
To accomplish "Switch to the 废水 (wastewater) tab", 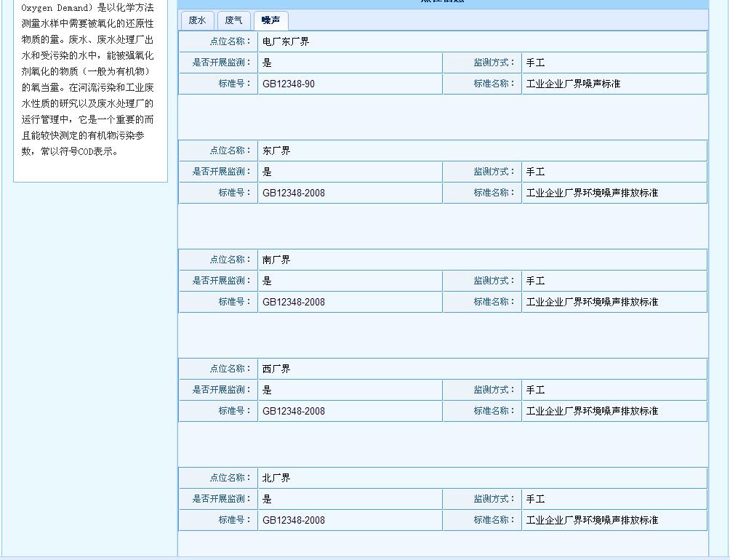I will click(x=197, y=20).
